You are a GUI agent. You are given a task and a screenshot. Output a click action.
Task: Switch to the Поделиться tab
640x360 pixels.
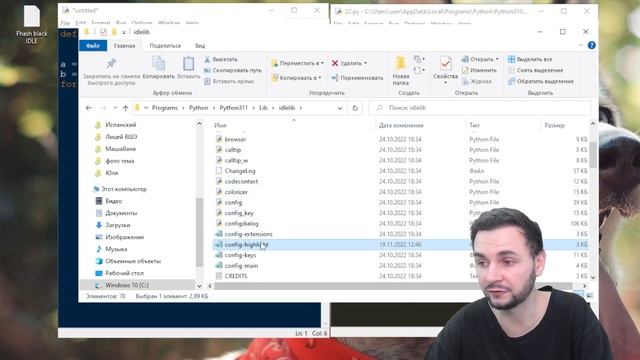165,46
